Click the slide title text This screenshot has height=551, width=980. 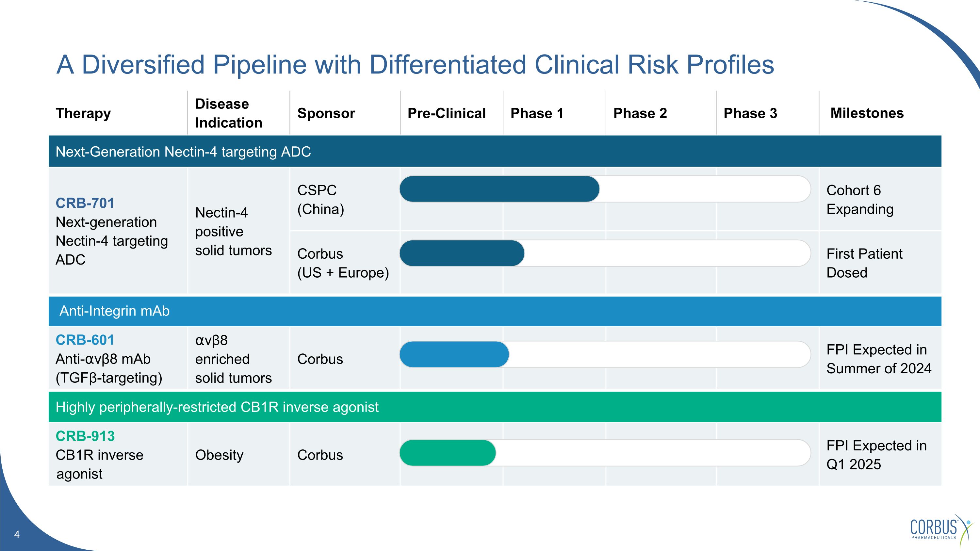click(415, 65)
